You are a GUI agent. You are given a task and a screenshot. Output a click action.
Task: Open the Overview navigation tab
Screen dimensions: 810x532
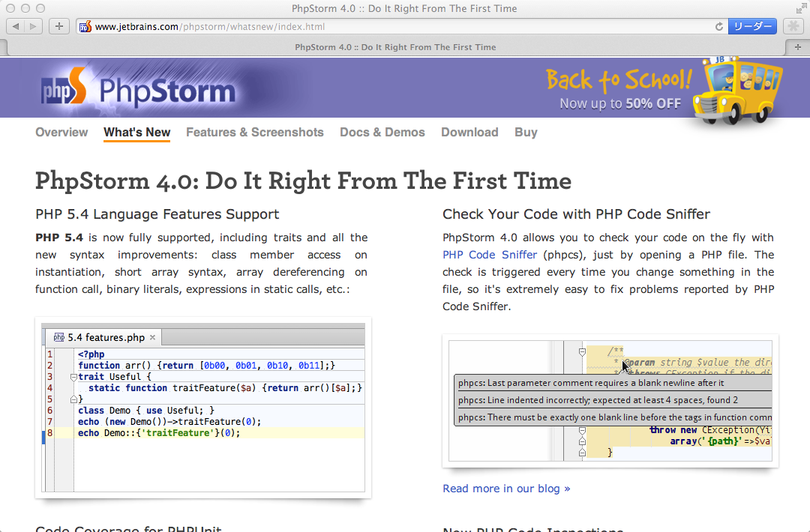(61, 133)
